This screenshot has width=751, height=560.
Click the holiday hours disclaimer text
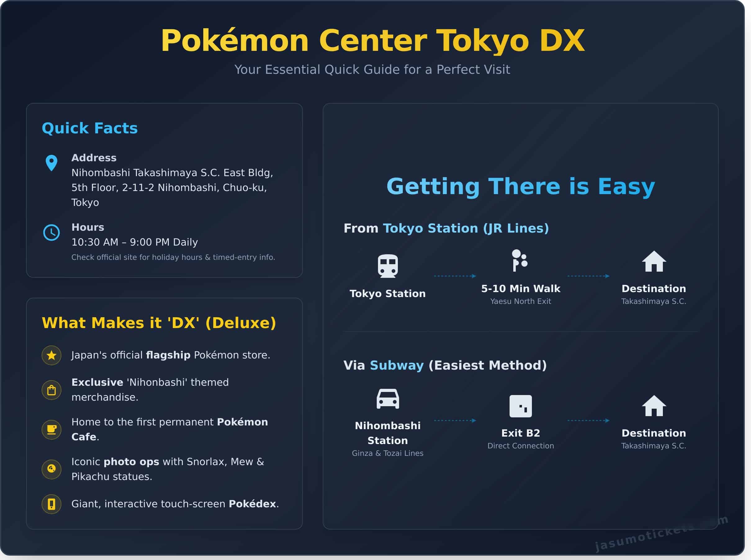174,257
